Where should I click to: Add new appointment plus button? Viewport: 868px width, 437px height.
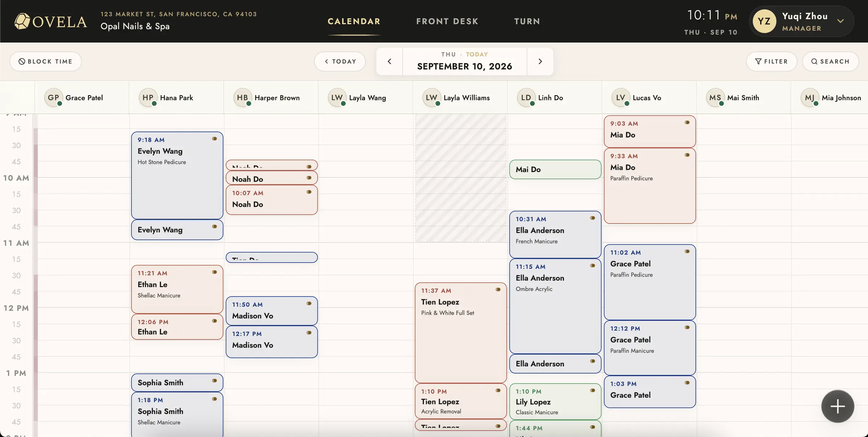click(x=838, y=406)
